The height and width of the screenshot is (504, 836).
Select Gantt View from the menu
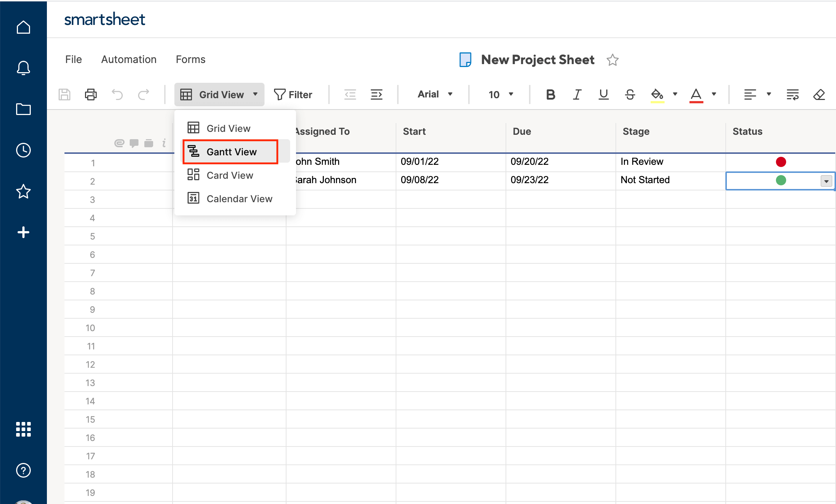click(x=231, y=152)
